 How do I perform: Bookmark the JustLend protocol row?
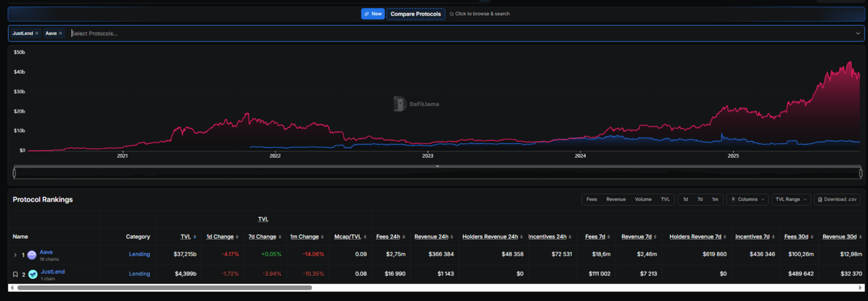click(15, 275)
